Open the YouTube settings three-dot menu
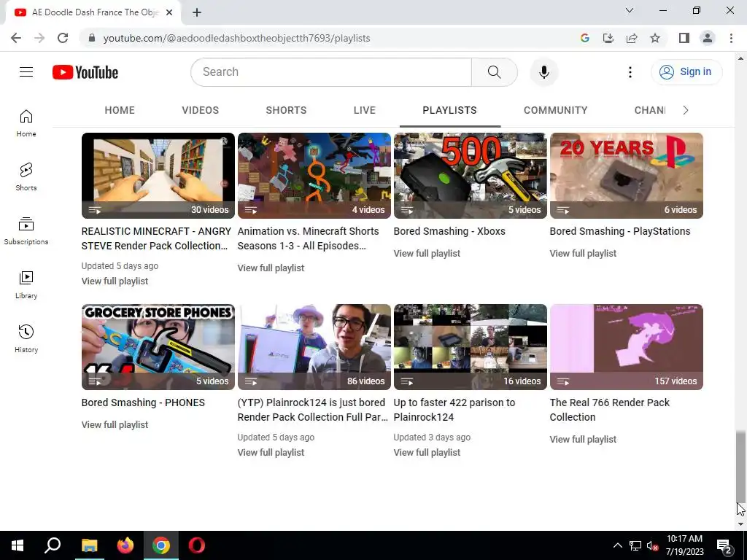 (630, 72)
